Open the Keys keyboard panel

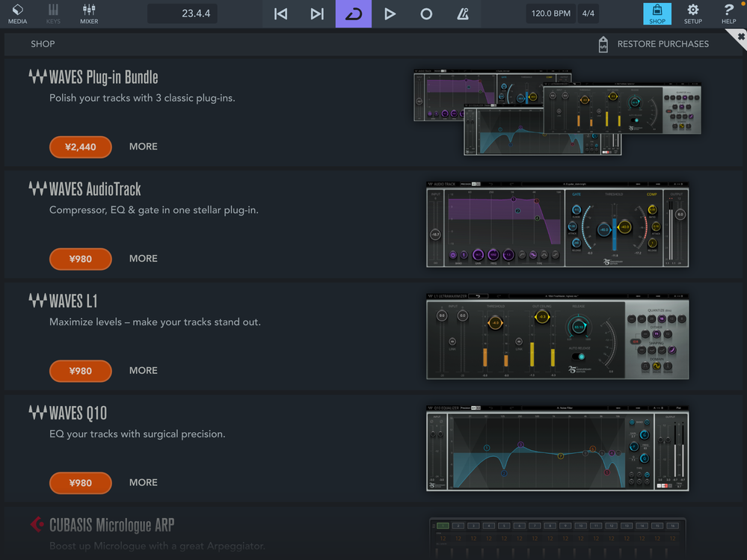(53, 13)
